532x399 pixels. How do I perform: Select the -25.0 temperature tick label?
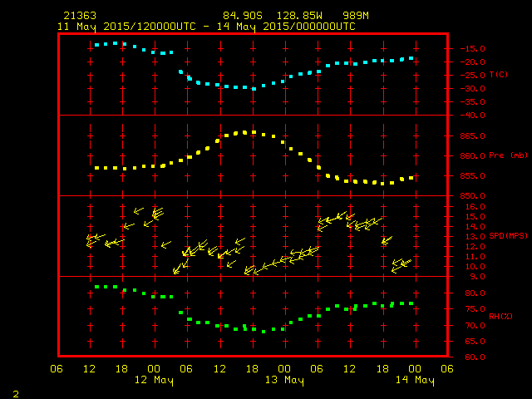pos(473,76)
